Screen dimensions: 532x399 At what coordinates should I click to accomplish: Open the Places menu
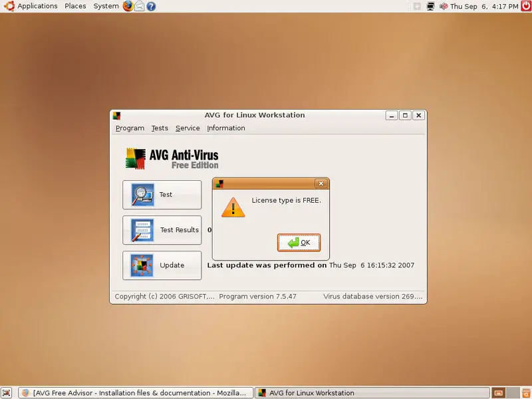pos(75,6)
